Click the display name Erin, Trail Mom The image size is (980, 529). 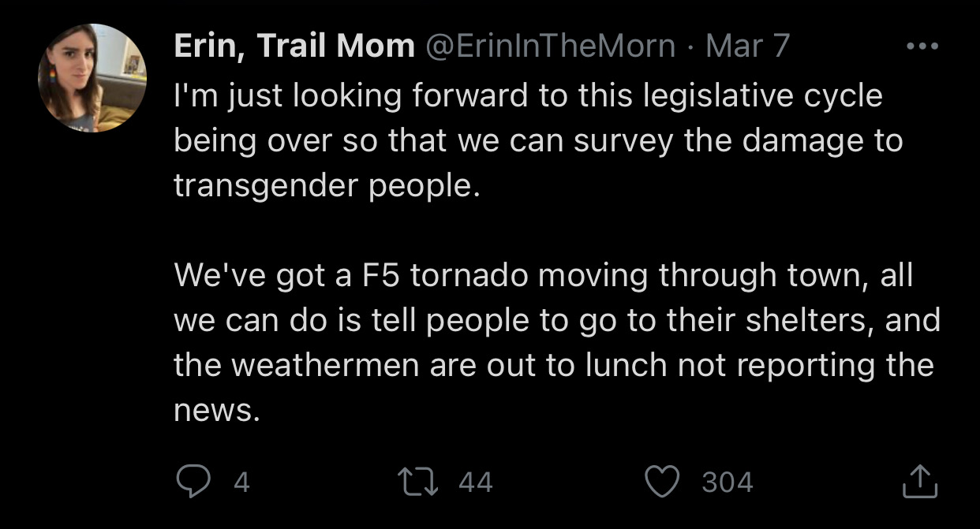294,47
